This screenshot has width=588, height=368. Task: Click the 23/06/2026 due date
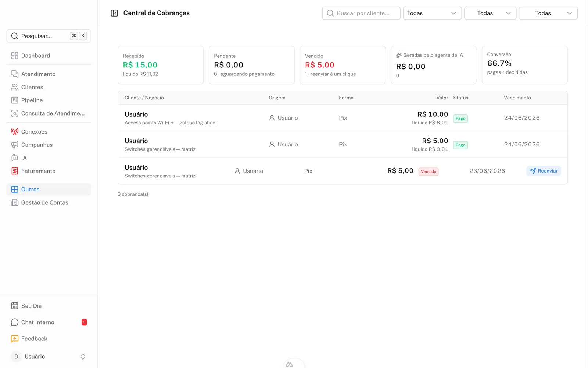pos(487,171)
